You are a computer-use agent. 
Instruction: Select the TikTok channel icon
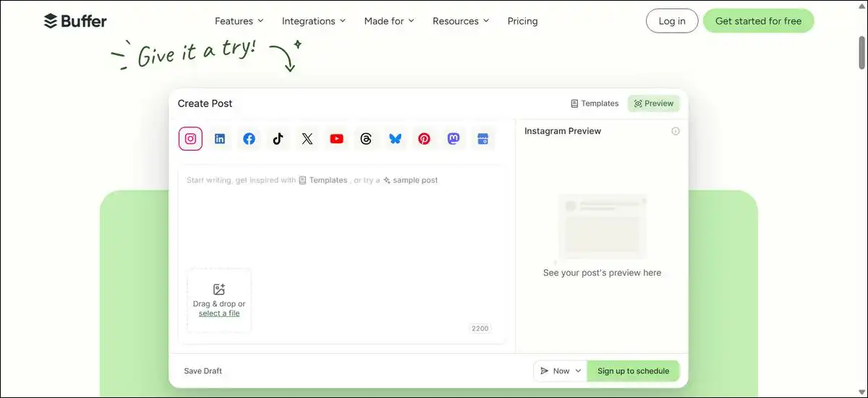(278, 139)
